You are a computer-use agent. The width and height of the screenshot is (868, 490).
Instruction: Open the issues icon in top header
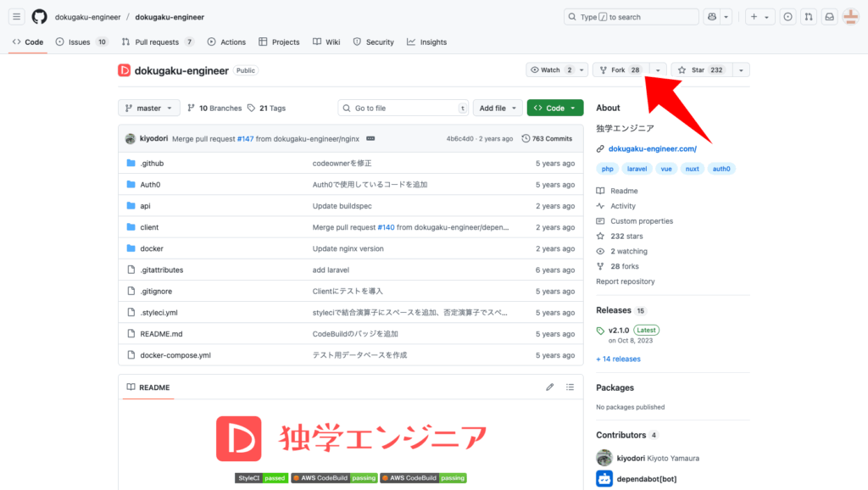[x=787, y=17]
